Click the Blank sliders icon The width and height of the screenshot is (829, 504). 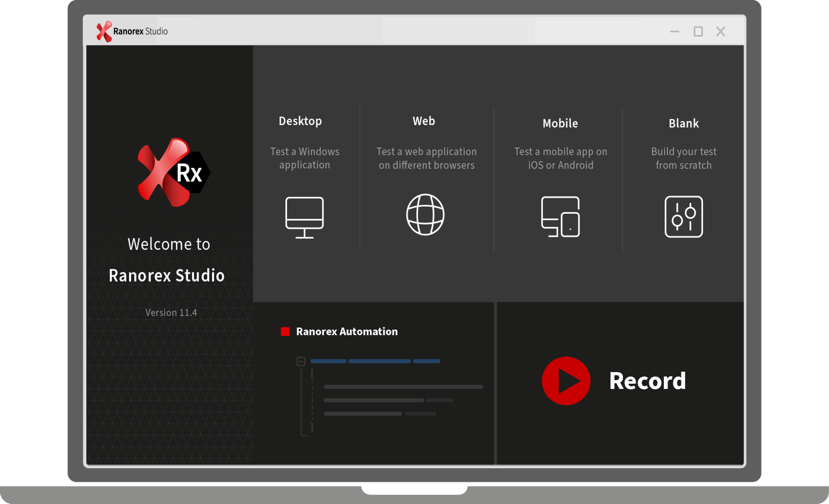pos(684,217)
